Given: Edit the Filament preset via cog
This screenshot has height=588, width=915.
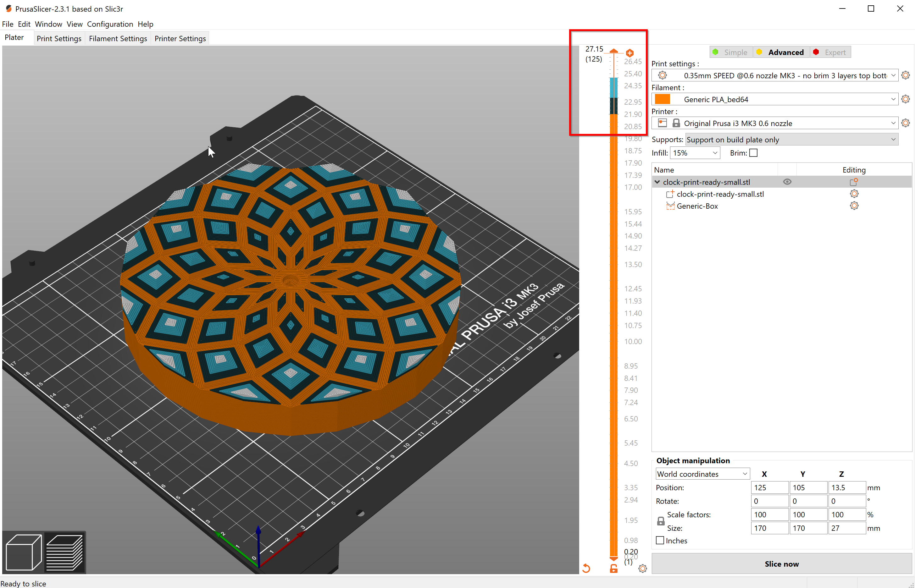Looking at the screenshot, I should click(x=905, y=99).
